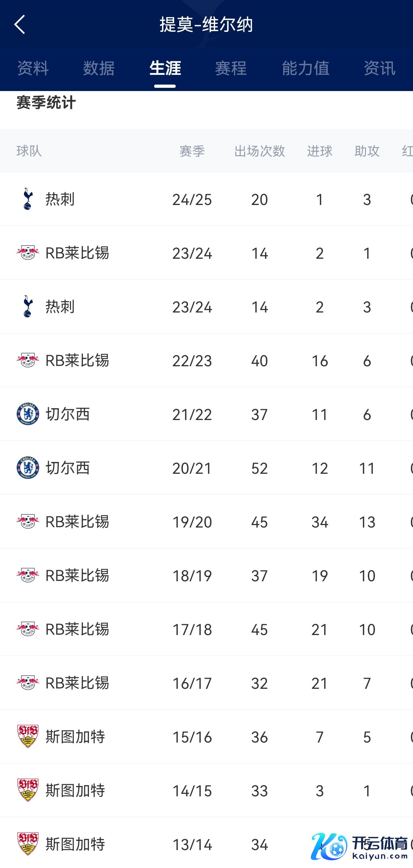
Task: Tap the 进球 column header
Action: tap(319, 151)
